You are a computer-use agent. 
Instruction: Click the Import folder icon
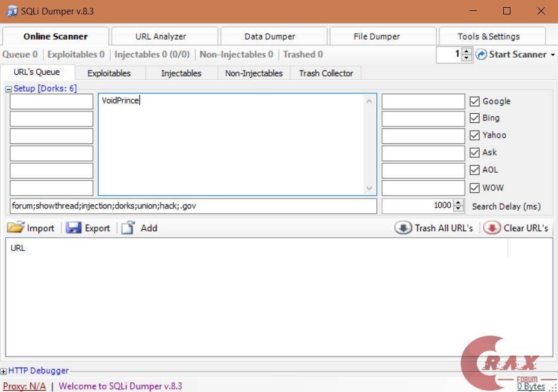[16, 228]
